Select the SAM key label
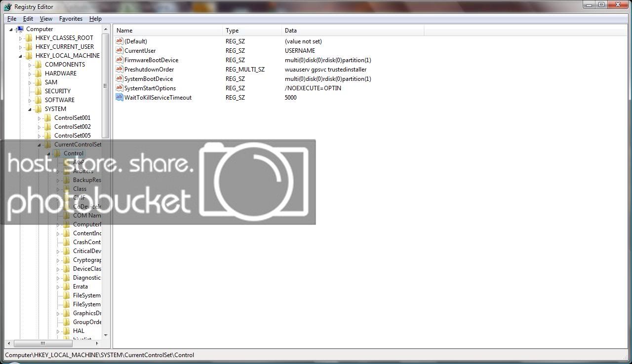 (51, 82)
